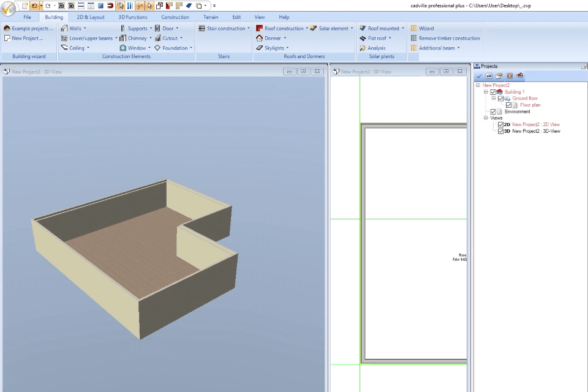Switch to the Terrain tab
This screenshot has height=392, width=588.
click(211, 17)
